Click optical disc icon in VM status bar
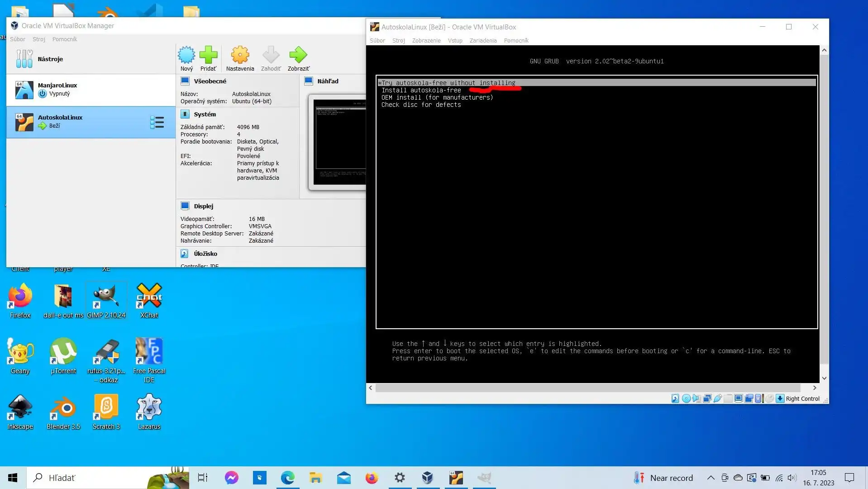 (x=686, y=398)
